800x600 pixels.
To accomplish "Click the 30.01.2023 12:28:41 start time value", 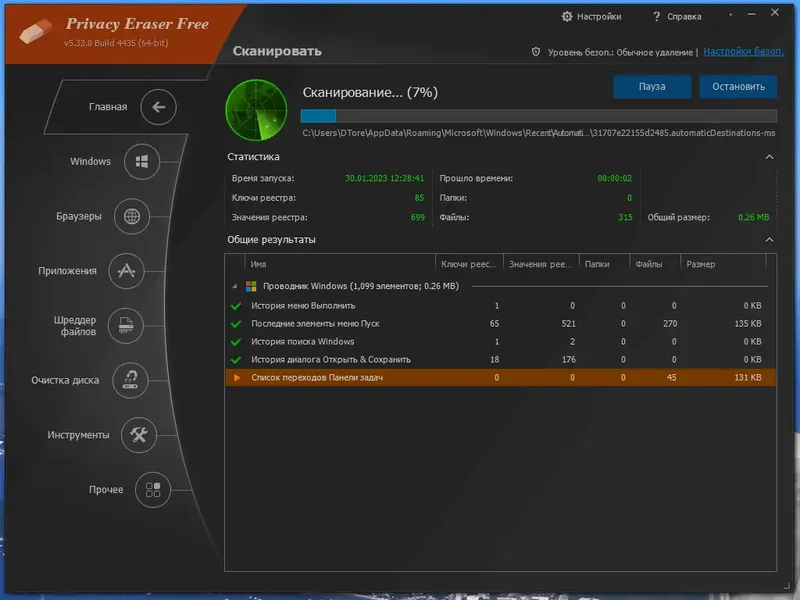I will 385,178.
